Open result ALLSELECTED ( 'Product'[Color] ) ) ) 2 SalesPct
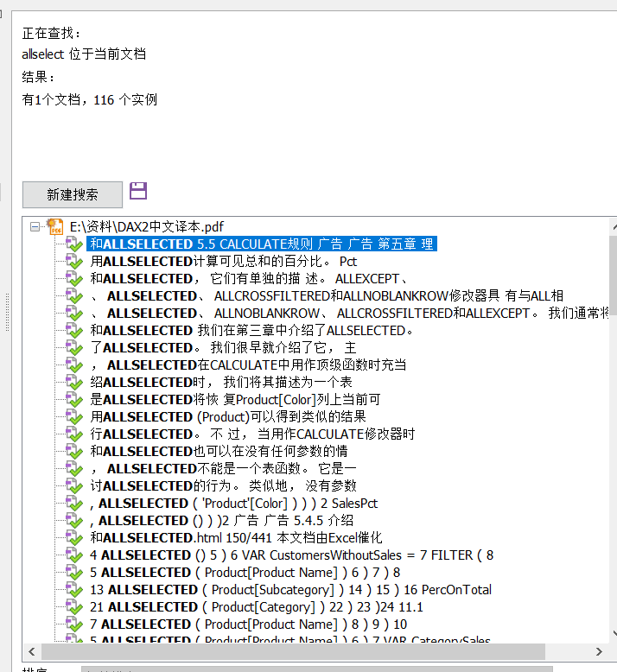 (234, 504)
